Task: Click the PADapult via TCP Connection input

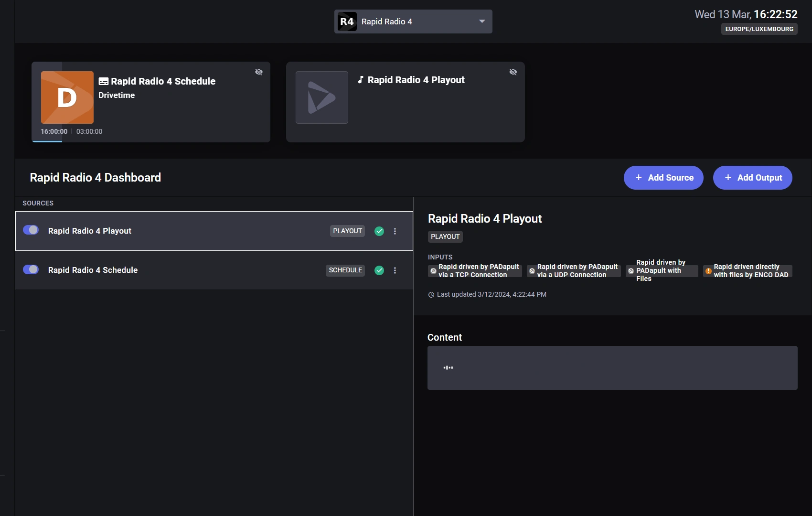Action: 475,271
